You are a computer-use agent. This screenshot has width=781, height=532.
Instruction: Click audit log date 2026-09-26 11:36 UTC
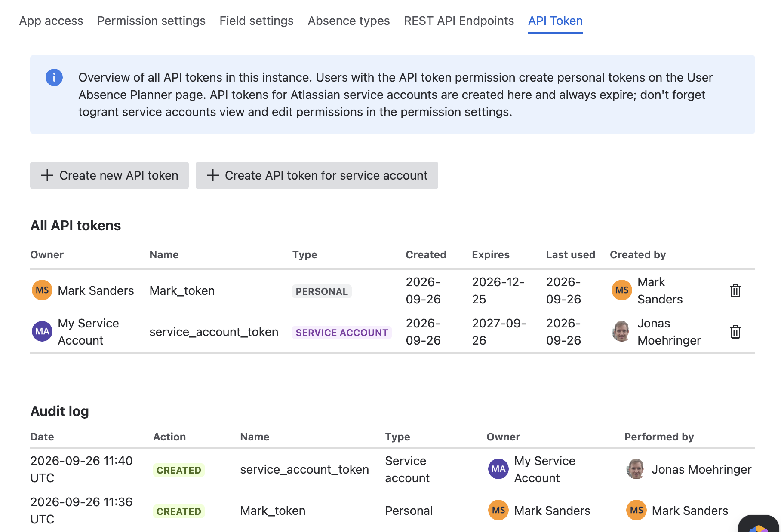(x=81, y=511)
